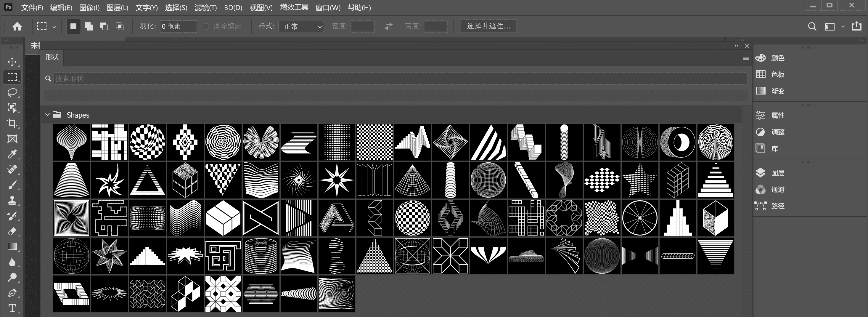Select the Lasso tool

(x=12, y=92)
